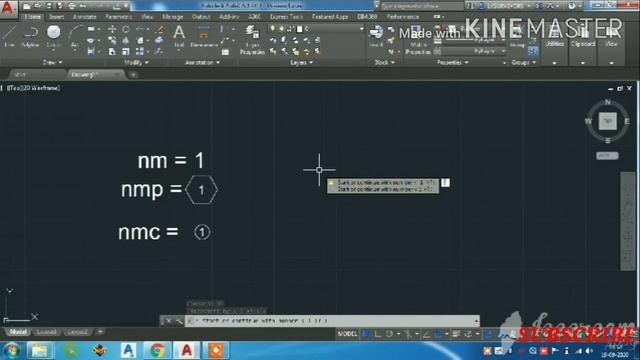This screenshot has height=360, width=640.
Task: Open the Windows Start button
Action: [11, 351]
